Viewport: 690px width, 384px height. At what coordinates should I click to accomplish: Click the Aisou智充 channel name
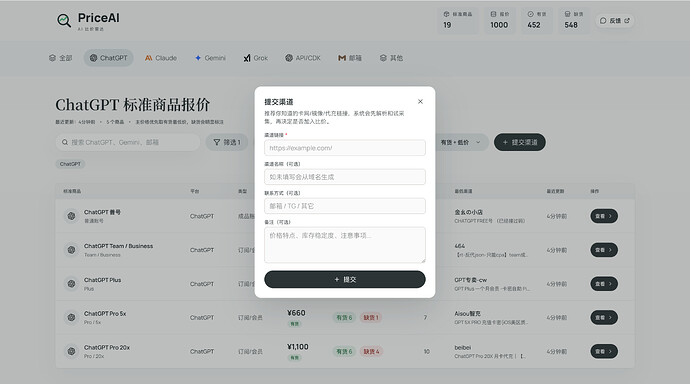[467, 314]
